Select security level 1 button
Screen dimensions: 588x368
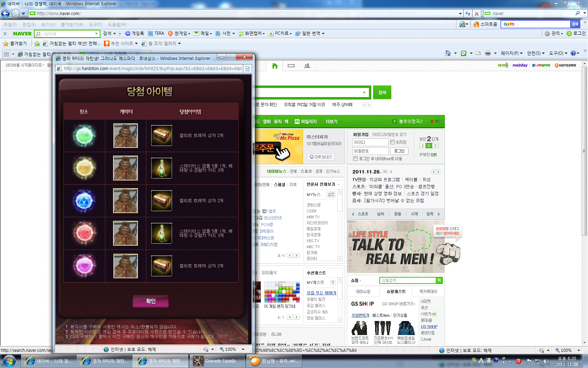tap(422, 146)
